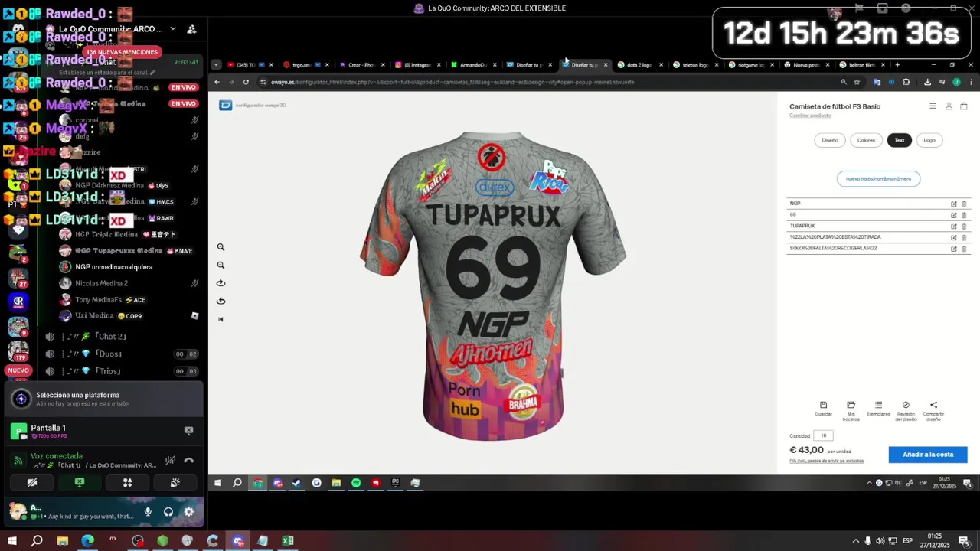Reload the browser page

pos(246,82)
